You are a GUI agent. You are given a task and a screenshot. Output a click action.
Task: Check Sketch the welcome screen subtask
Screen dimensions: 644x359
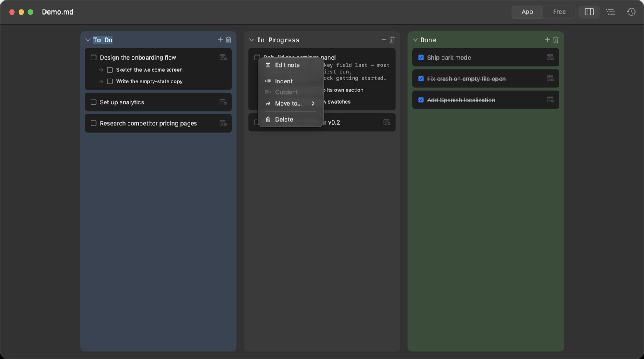(110, 70)
